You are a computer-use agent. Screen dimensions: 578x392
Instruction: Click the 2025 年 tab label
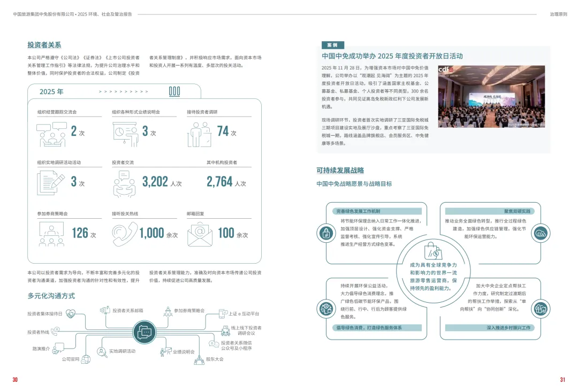[51, 92]
